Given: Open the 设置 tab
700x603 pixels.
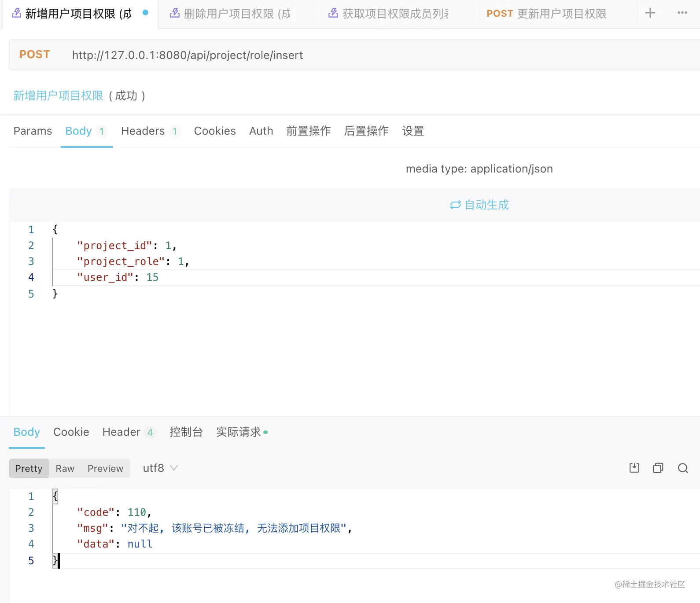Looking at the screenshot, I should (413, 131).
